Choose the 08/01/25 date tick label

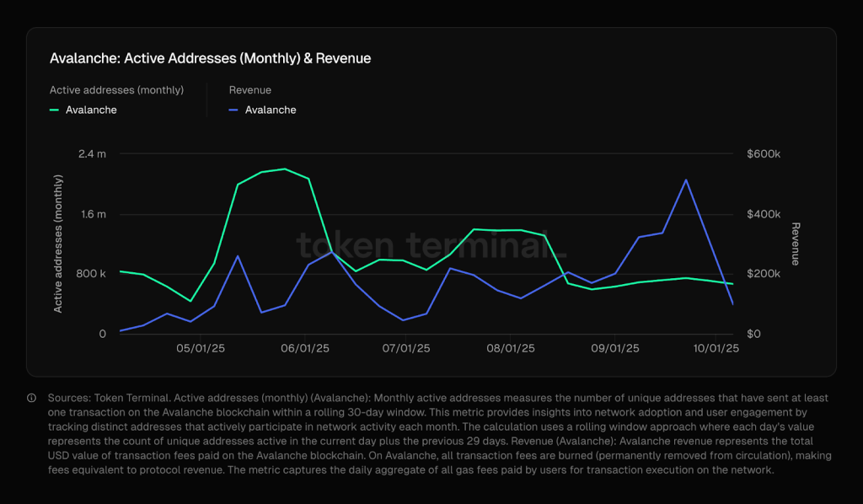click(510, 348)
